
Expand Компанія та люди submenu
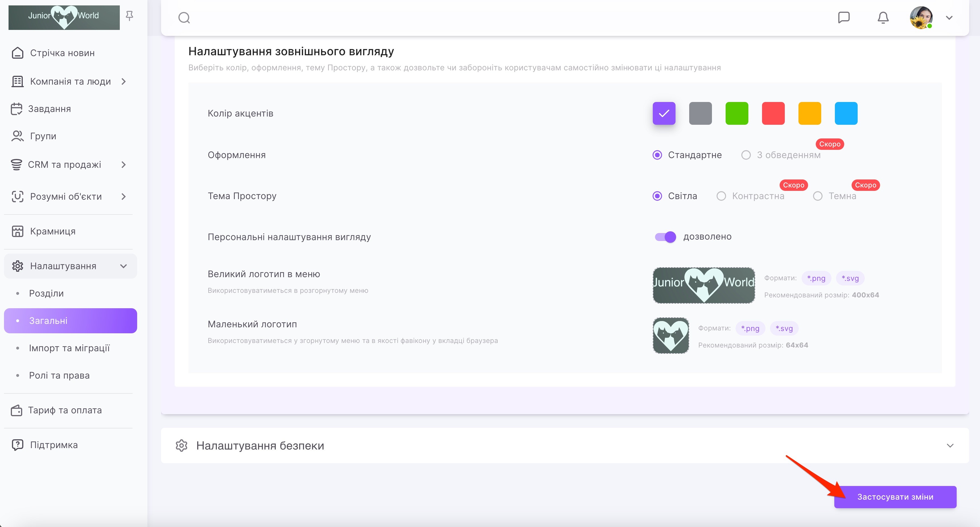[x=123, y=81]
